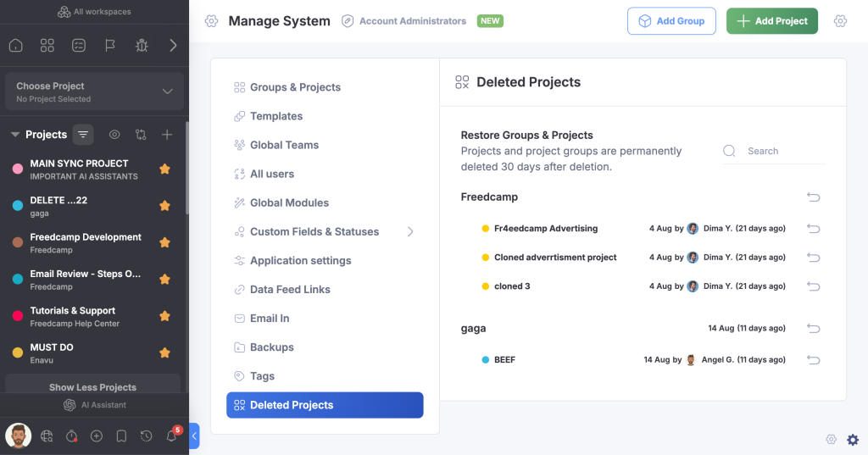Restore the cloned 3 project
868x455 pixels.
click(x=813, y=286)
